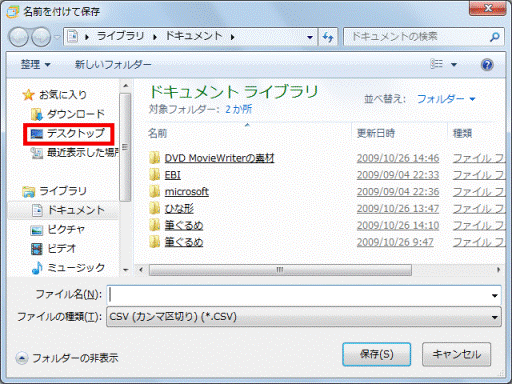
Task: Click the folder icon of DVD MovieWriterの素材
Action: (x=154, y=158)
